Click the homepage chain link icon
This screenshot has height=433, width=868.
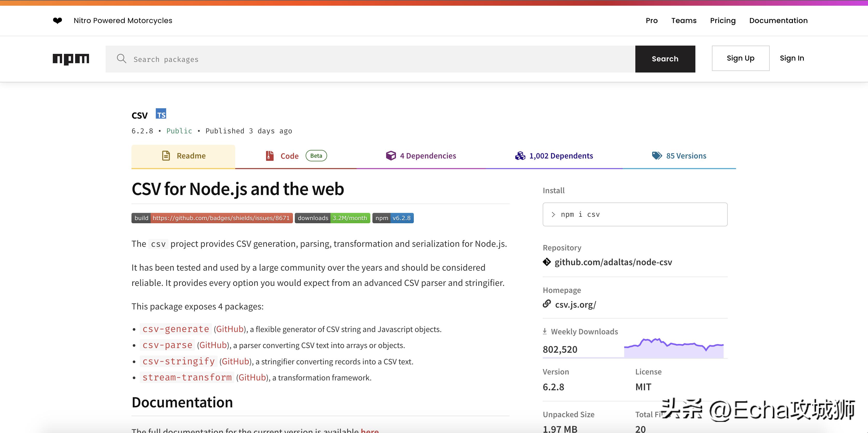(547, 304)
